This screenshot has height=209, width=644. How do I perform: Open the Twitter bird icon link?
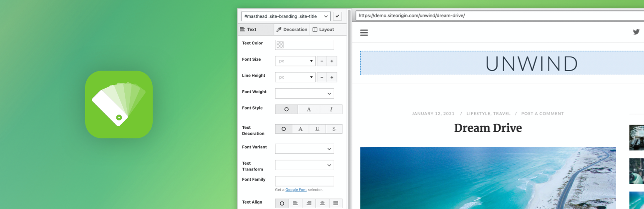coord(636,32)
